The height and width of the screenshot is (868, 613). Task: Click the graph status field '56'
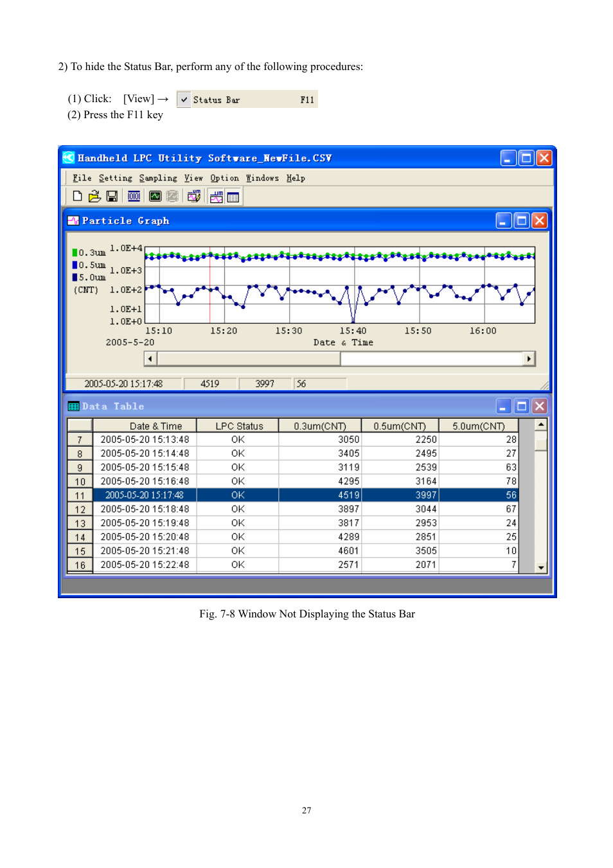point(320,384)
